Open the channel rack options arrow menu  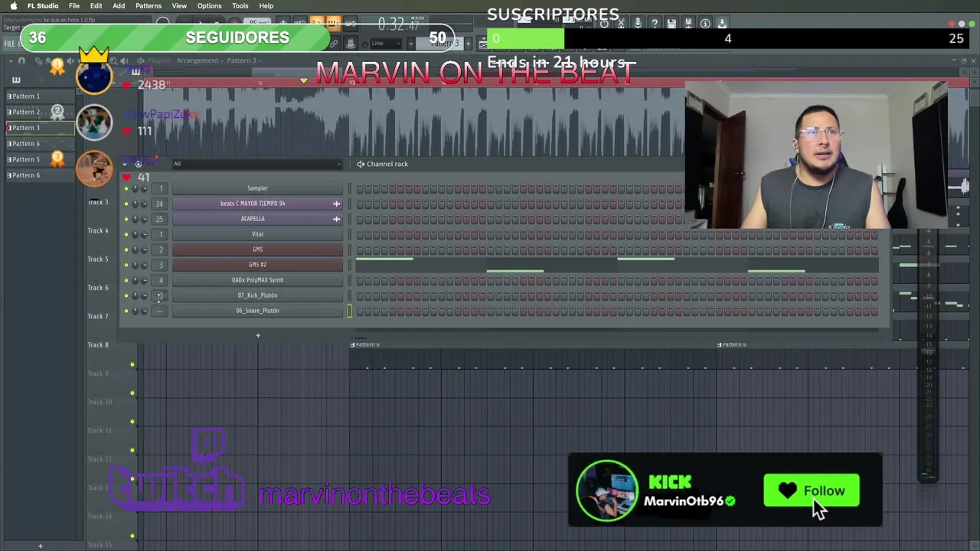point(125,164)
